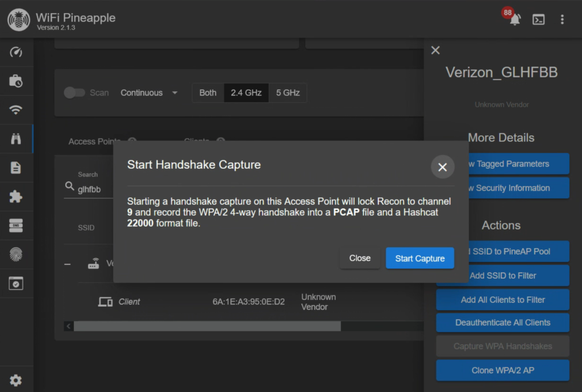Click Show Tagged Parameters button

(518, 164)
